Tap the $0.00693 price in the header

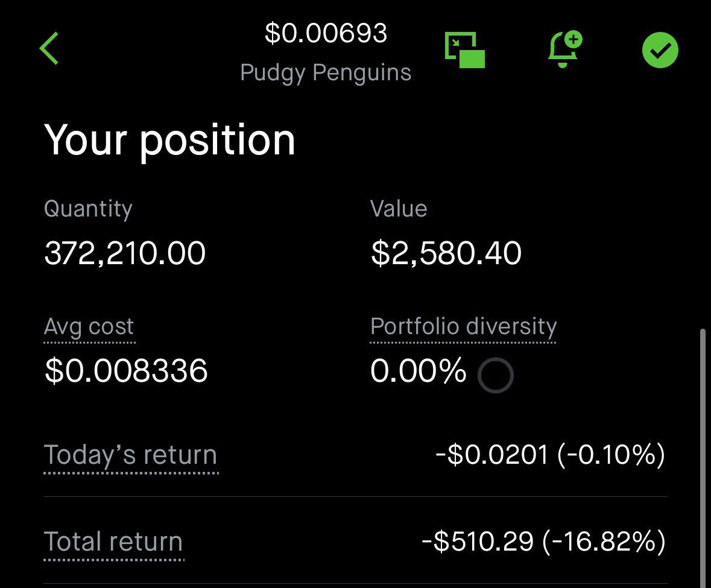(326, 34)
